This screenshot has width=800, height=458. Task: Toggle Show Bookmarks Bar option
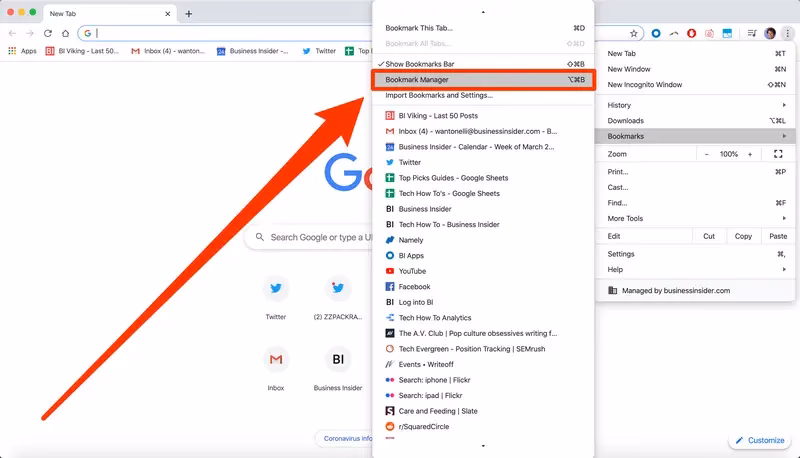click(483, 64)
